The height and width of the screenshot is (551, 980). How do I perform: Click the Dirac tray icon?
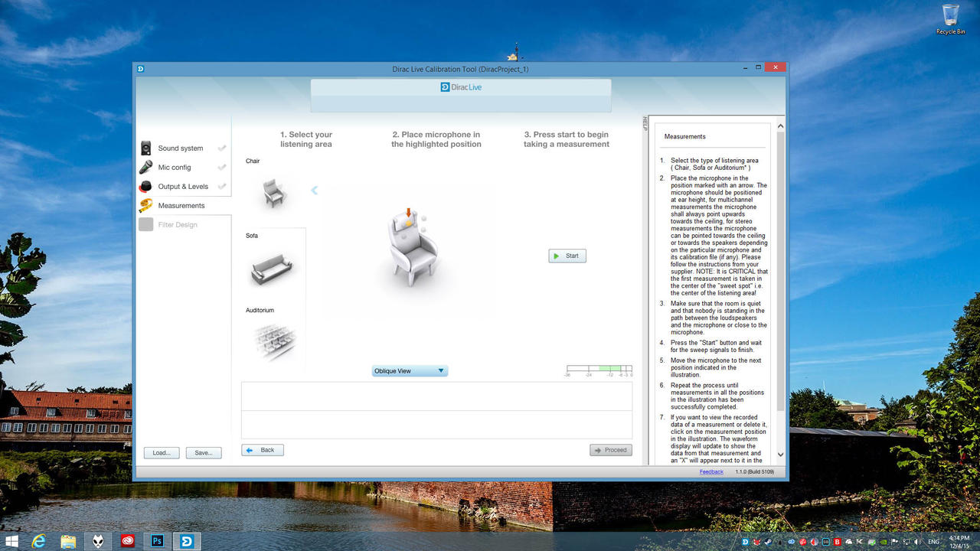[745, 542]
